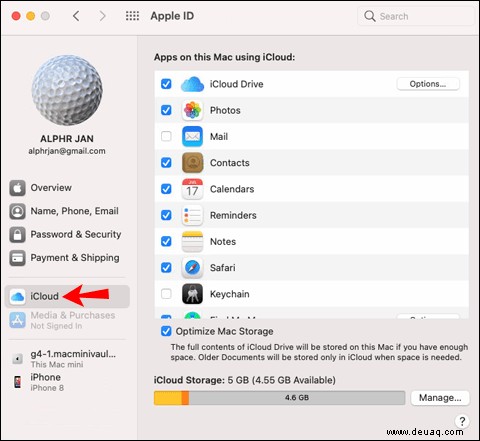Show all preferences grid icon
Screen dimensions: 480x441
point(132,16)
